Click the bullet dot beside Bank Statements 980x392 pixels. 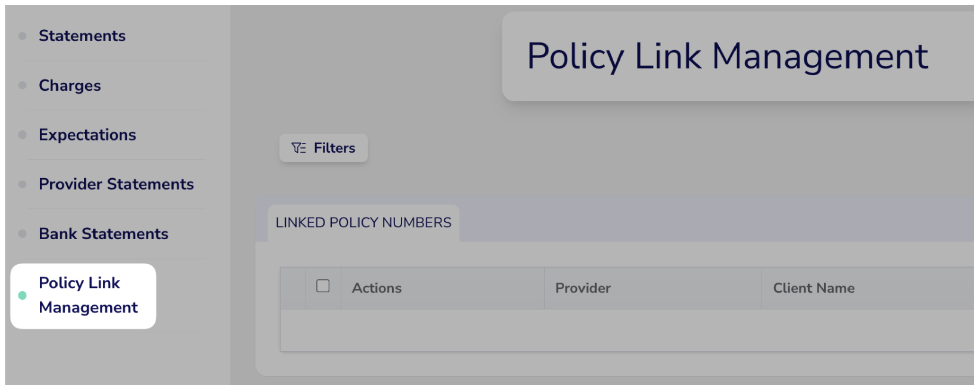pyautogui.click(x=23, y=233)
